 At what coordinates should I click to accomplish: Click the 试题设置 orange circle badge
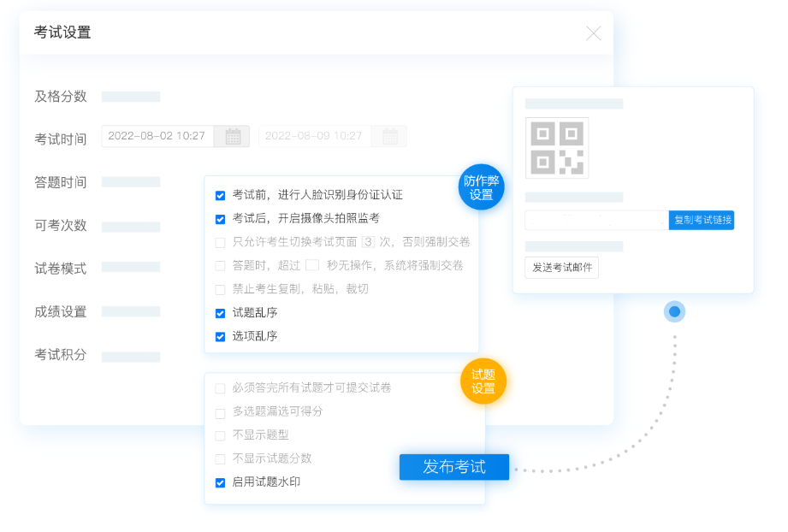483,381
